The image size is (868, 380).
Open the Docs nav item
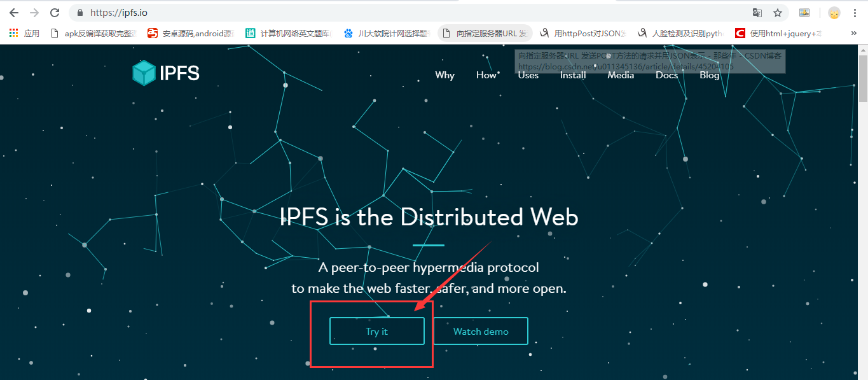(x=667, y=75)
